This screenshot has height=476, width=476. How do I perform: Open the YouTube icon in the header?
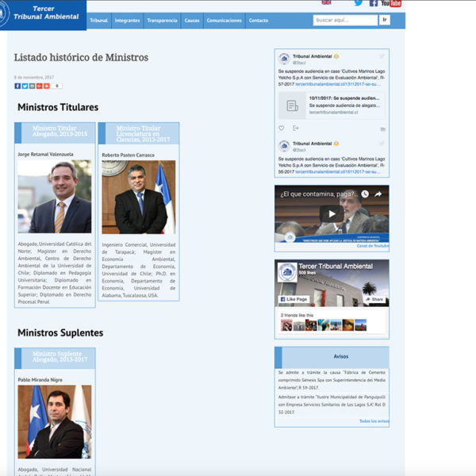pyautogui.click(x=390, y=3)
